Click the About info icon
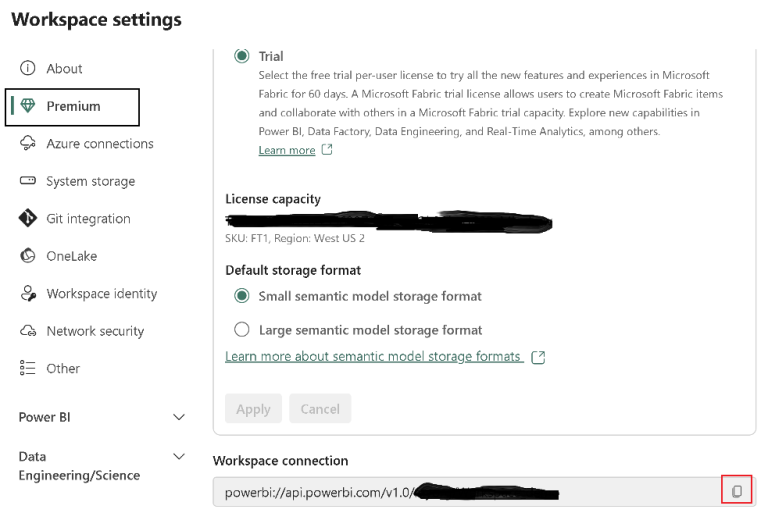The width and height of the screenshot is (768, 513). [x=28, y=69]
